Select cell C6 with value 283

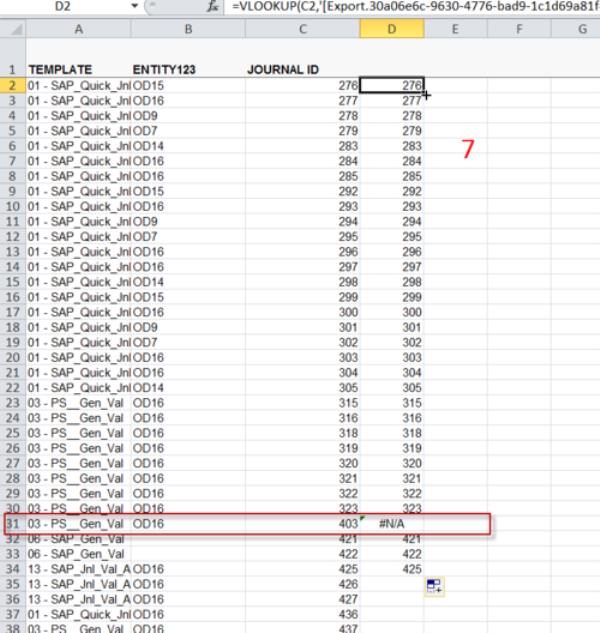tap(302, 146)
